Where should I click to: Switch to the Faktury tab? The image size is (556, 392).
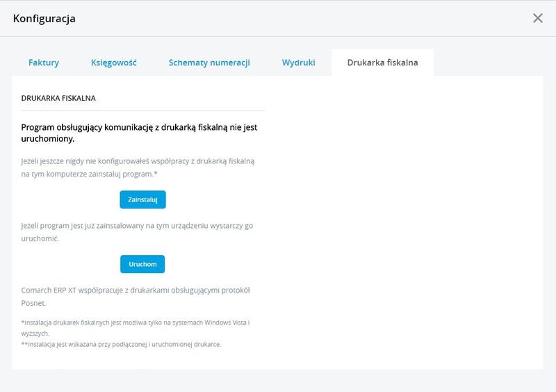[44, 63]
